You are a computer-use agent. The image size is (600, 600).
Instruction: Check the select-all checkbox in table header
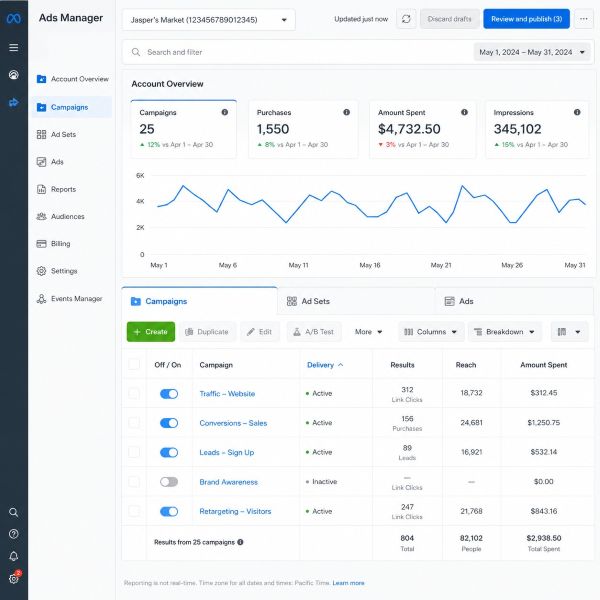tap(134, 364)
